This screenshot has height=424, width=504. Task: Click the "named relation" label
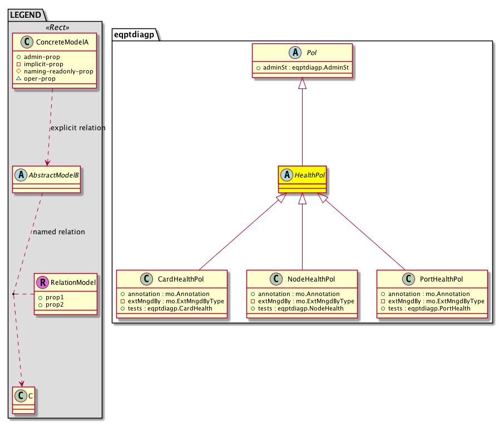point(59,231)
